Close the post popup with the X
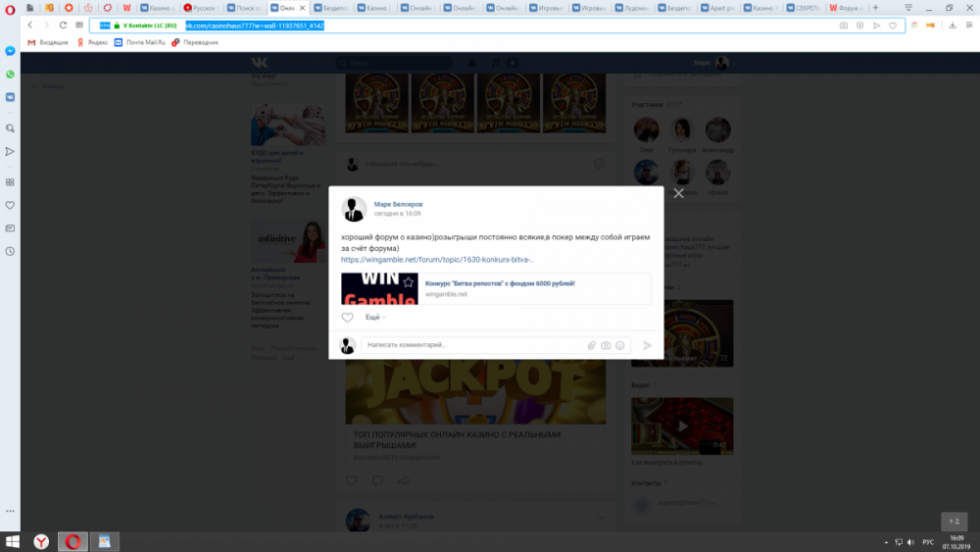 click(x=678, y=193)
